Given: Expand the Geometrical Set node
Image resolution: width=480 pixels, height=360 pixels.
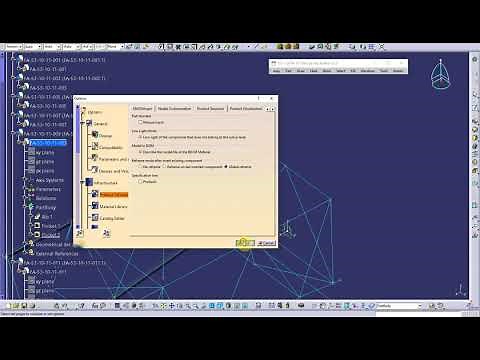Looking at the screenshot, I should click(25, 244).
